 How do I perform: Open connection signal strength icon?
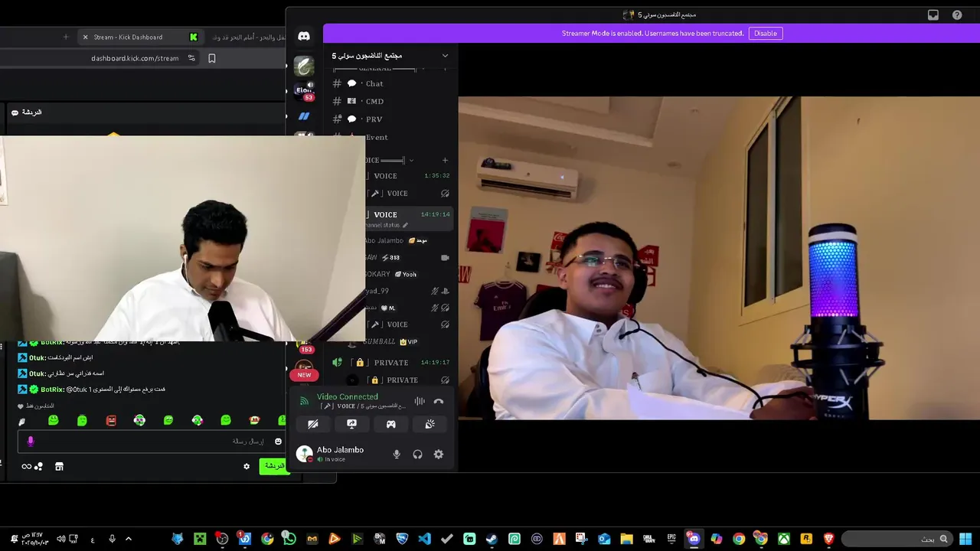(x=304, y=400)
